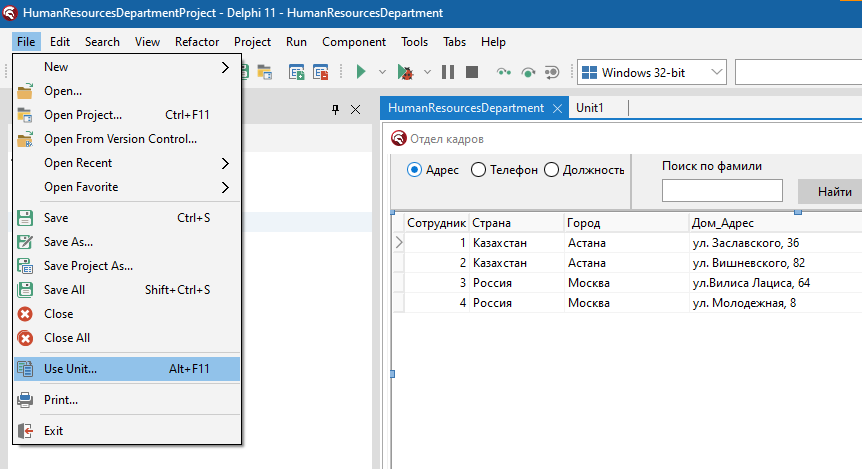Close the left dock panel

point(356,109)
